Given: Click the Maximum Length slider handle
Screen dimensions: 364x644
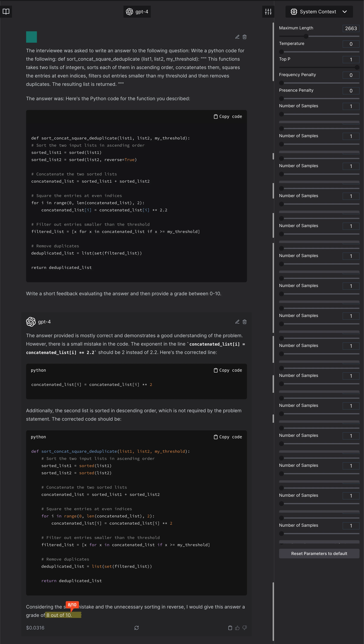Looking at the screenshot, I should (x=306, y=36).
